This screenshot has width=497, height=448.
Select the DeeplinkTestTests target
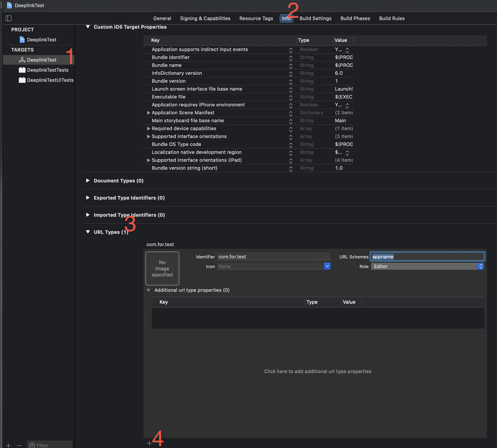coord(48,70)
